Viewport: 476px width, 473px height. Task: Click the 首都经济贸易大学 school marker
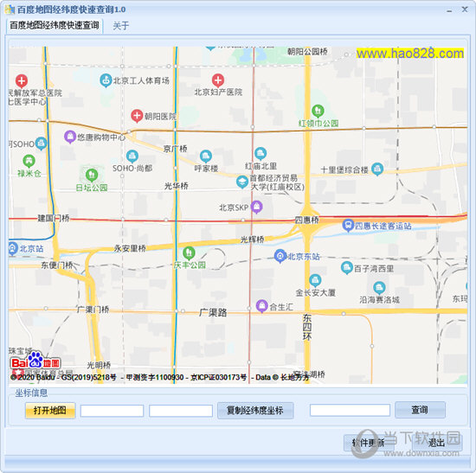[242, 182]
